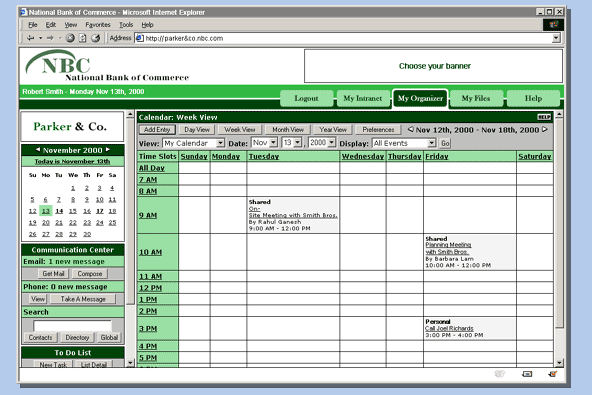Click the Add Entry button
This screenshot has height=395, width=592.
[157, 130]
